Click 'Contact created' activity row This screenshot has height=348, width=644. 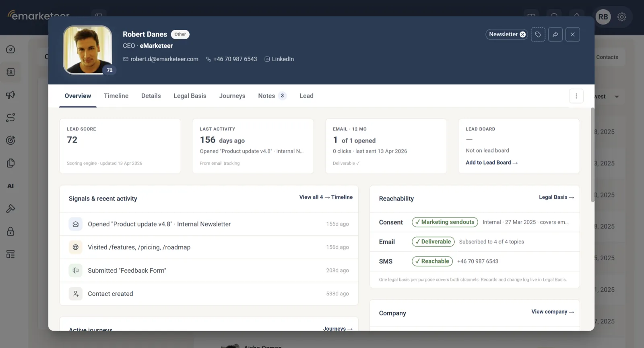(209, 294)
